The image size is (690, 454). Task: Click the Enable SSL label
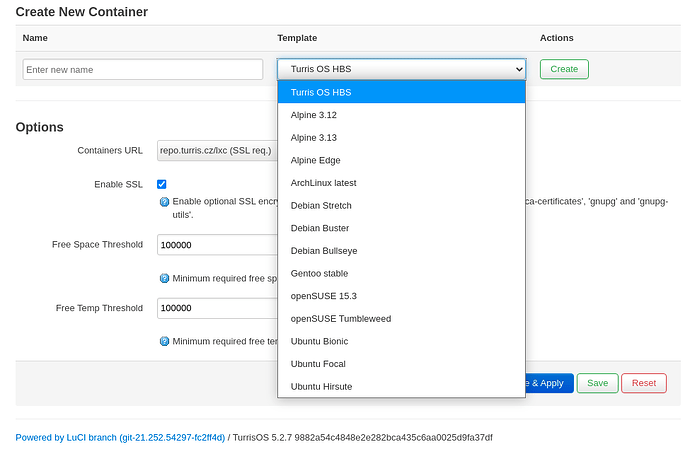118,184
